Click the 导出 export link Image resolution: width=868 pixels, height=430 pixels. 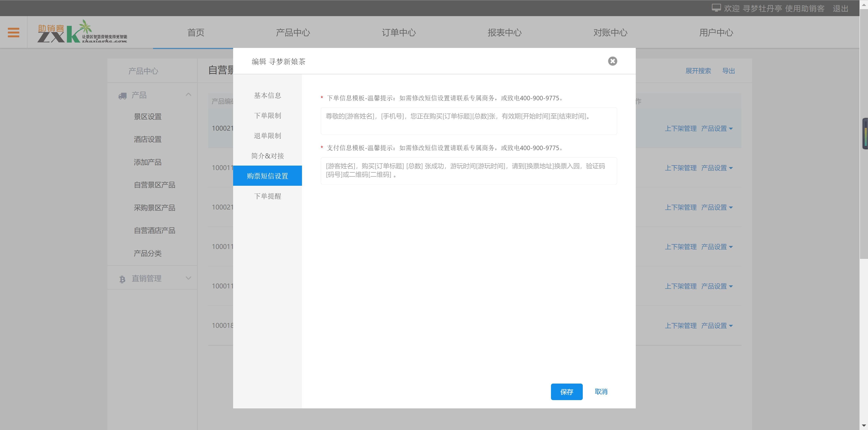729,71
